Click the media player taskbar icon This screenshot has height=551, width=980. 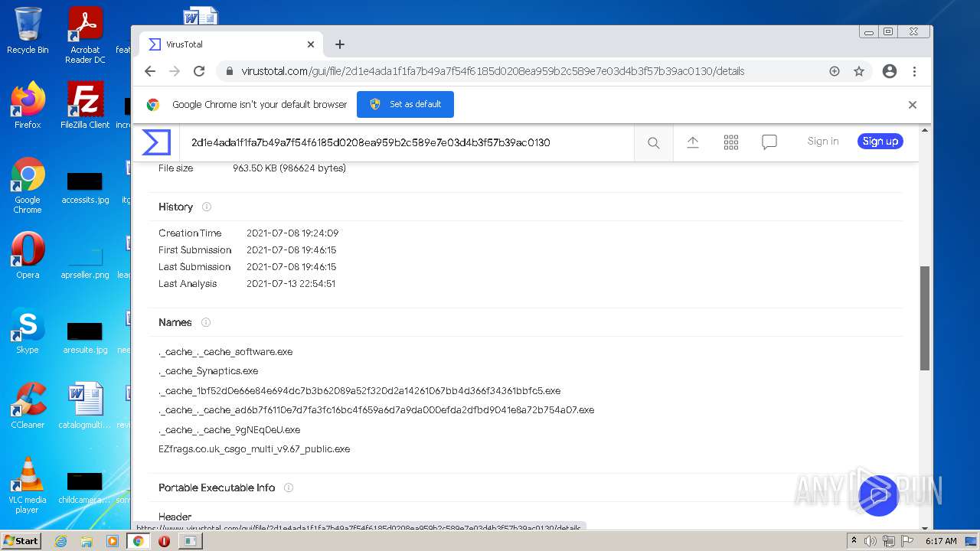pyautogui.click(x=113, y=541)
